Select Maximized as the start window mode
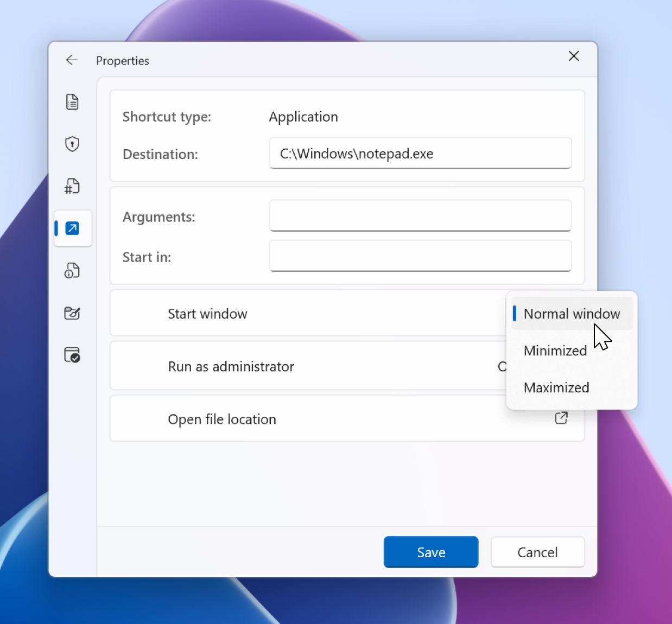This screenshot has height=624, width=672. click(556, 387)
